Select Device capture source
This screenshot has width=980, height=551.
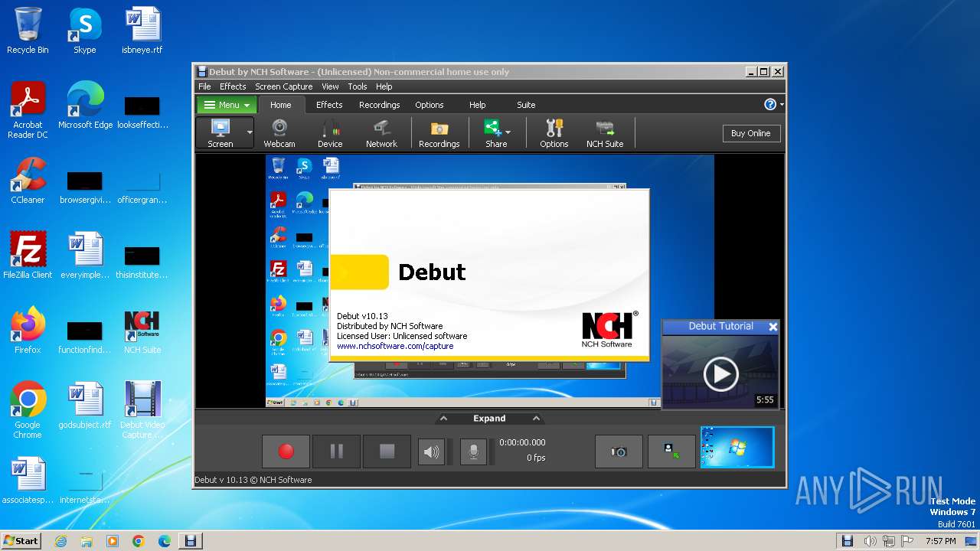[330, 133]
